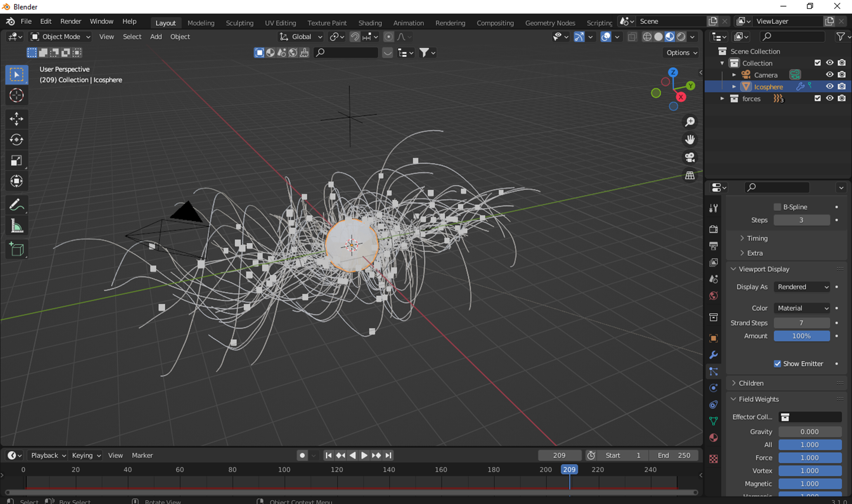Click the current frame field 209
Viewport: 852px width, 504px height.
click(x=559, y=455)
